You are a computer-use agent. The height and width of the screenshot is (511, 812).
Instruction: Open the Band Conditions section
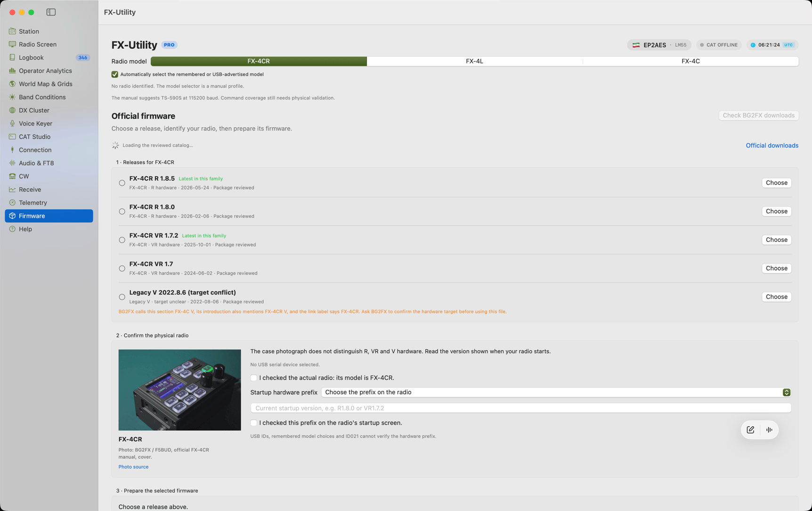coord(49,97)
